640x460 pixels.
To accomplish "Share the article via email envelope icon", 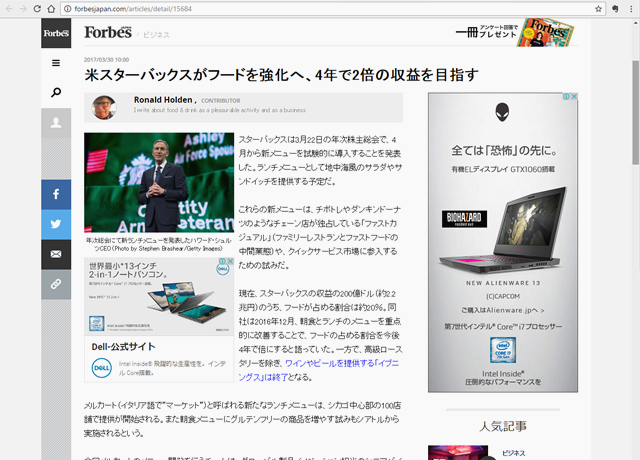I will coord(56,255).
